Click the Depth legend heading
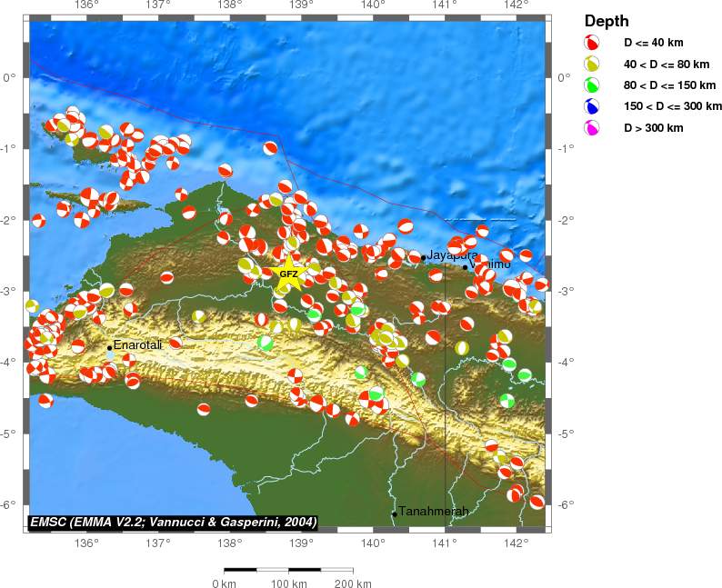 click(x=606, y=21)
